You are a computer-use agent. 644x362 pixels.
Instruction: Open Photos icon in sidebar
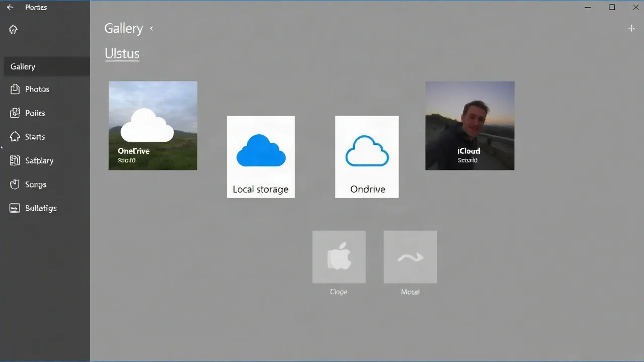tap(15, 89)
